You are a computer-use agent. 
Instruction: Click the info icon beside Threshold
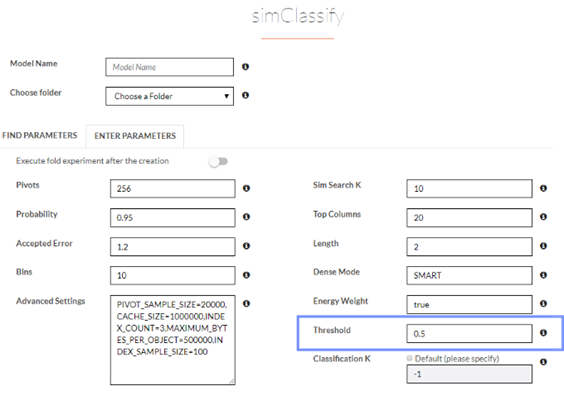coord(543,333)
